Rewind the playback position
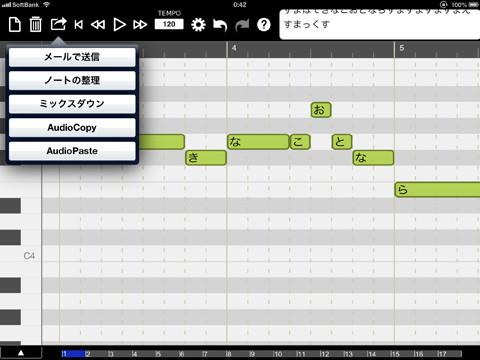The width and height of the screenshot is (480, 360). click(98, 25)
